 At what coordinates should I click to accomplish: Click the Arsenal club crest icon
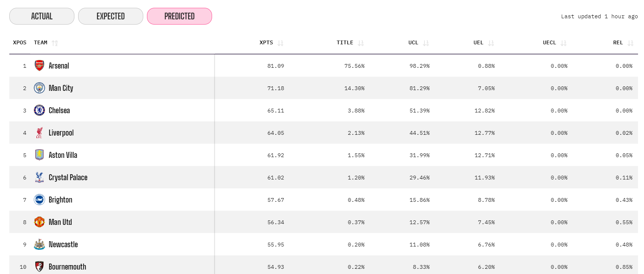point(39,66)
